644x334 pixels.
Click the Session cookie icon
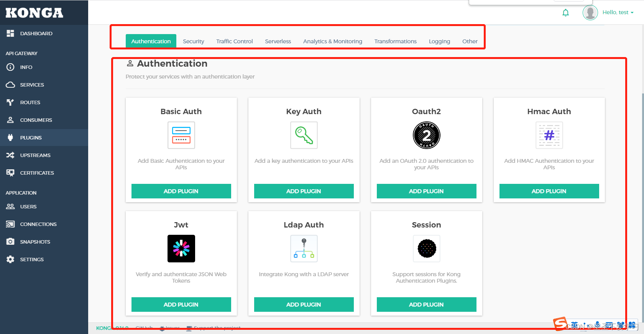pos(427,249)
